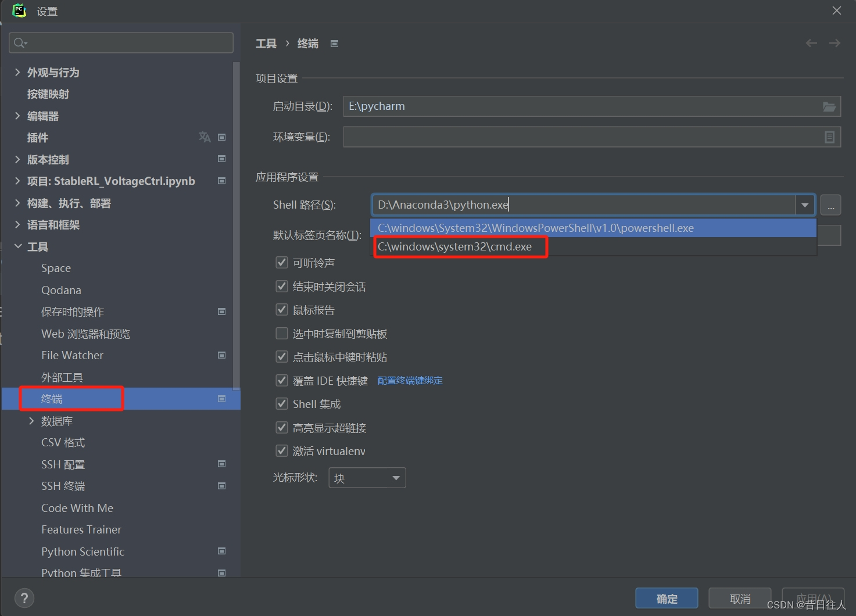Expand the 数据库 tree node

(x=32, y=421)
